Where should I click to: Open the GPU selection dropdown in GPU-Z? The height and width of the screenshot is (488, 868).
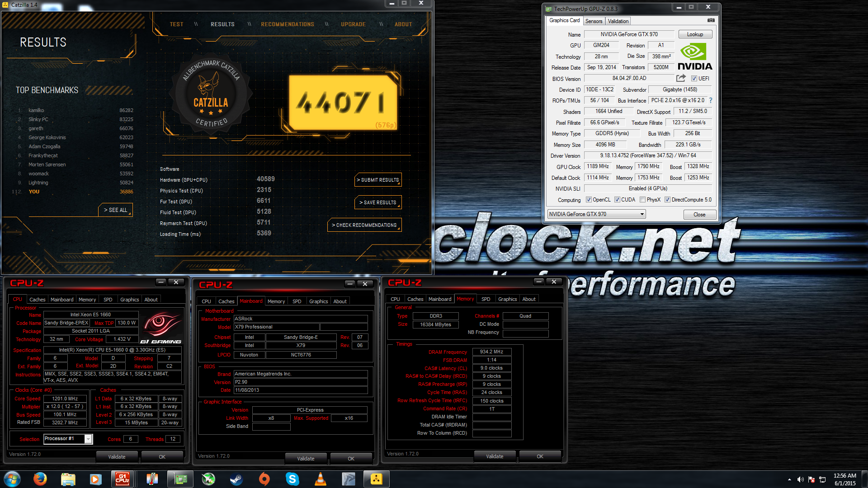pos(596,214)
